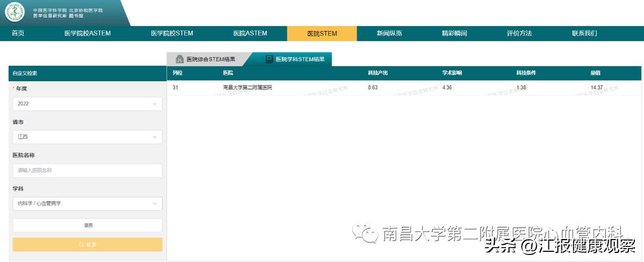
Task: Open the 医院ASTEM nav item
Action: (x=250, y=33)
